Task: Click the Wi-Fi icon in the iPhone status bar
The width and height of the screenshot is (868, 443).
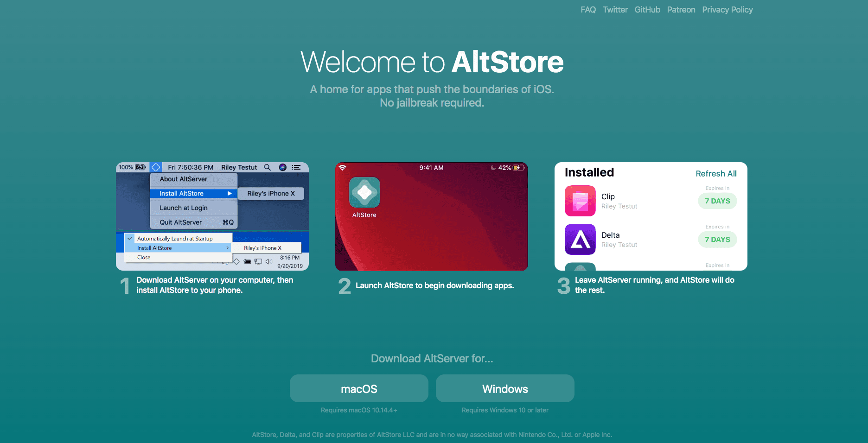Action: click(343, 168)
